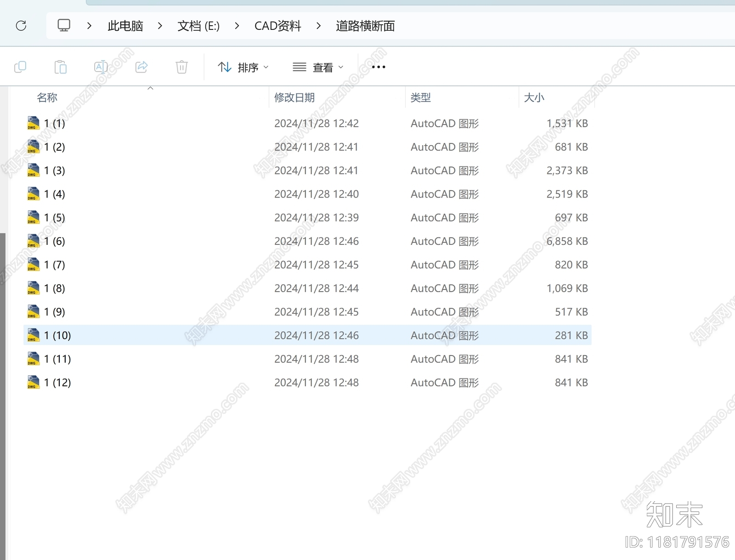
Task: Select file name 1 (3)
Action: tap(55, 170)
